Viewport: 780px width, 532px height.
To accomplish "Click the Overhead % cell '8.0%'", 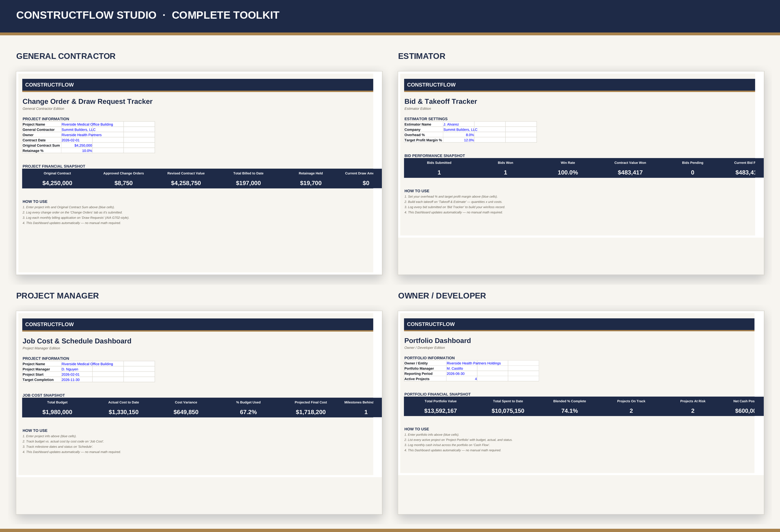I will click(x=459, y=135).
